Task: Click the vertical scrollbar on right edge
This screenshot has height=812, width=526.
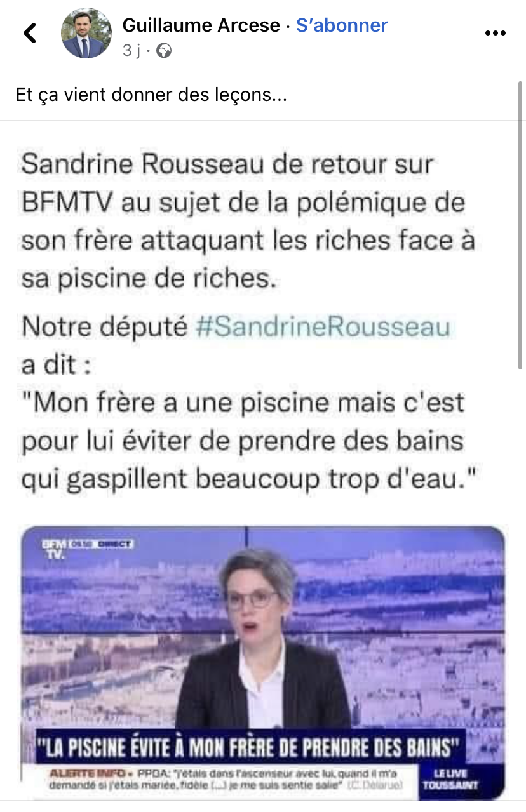Action: pyautogui.click(x=521, y=241)
